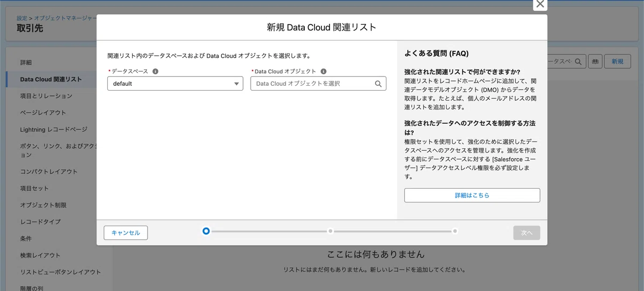The image size is (644, 291).
Task: Open リストビューボタンレイアウト in sidebar
Action: (60, 272)
